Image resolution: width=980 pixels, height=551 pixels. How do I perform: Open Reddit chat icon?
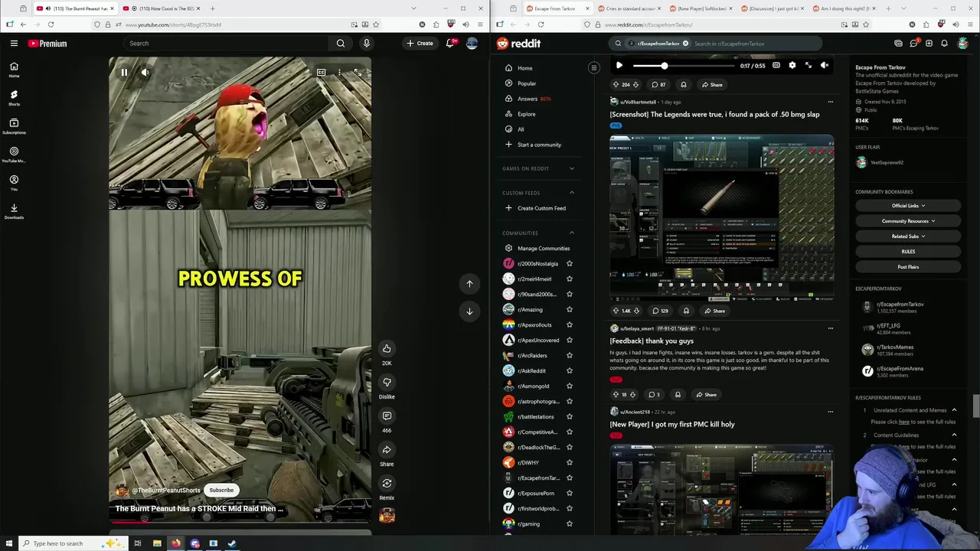pos(913,44)
